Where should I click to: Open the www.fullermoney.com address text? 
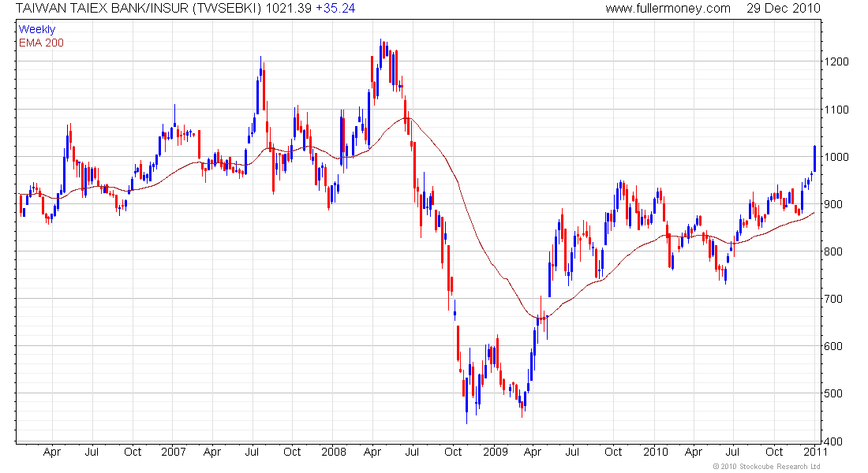(668, 9)
